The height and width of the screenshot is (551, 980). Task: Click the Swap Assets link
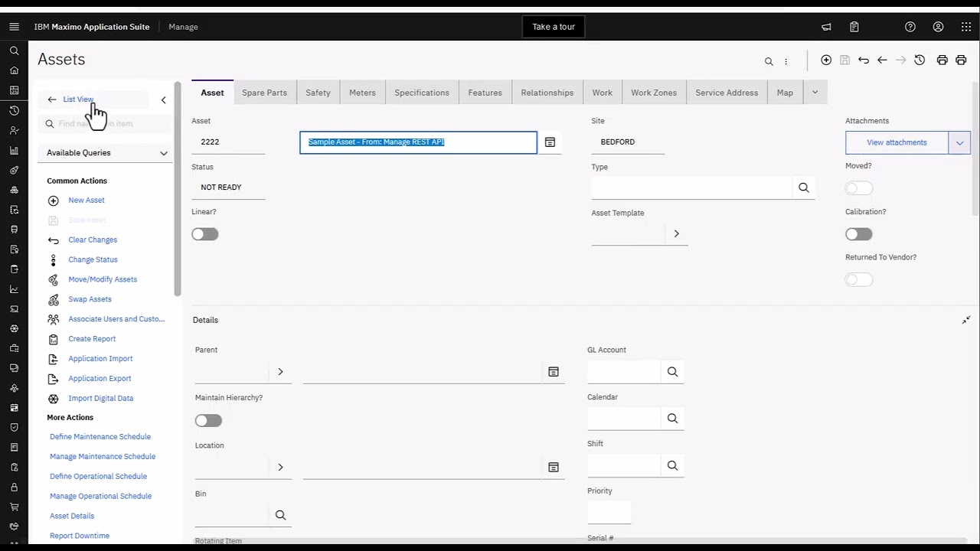click(90, 300)
